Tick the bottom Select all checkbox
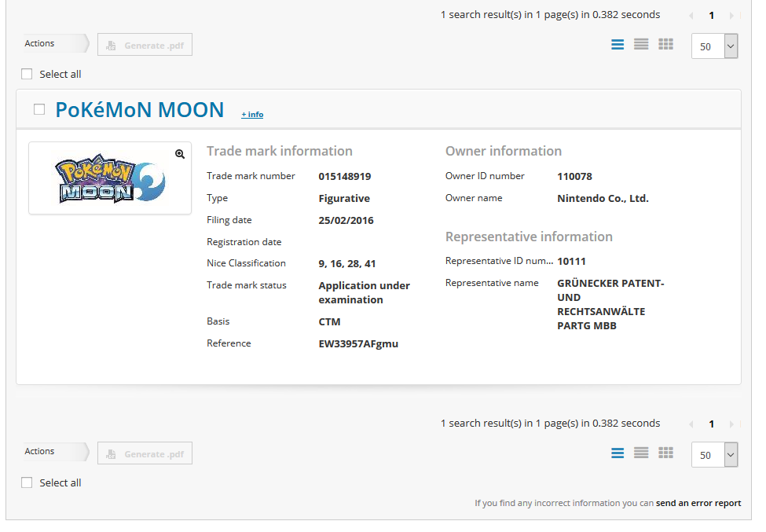 [27, 482]
